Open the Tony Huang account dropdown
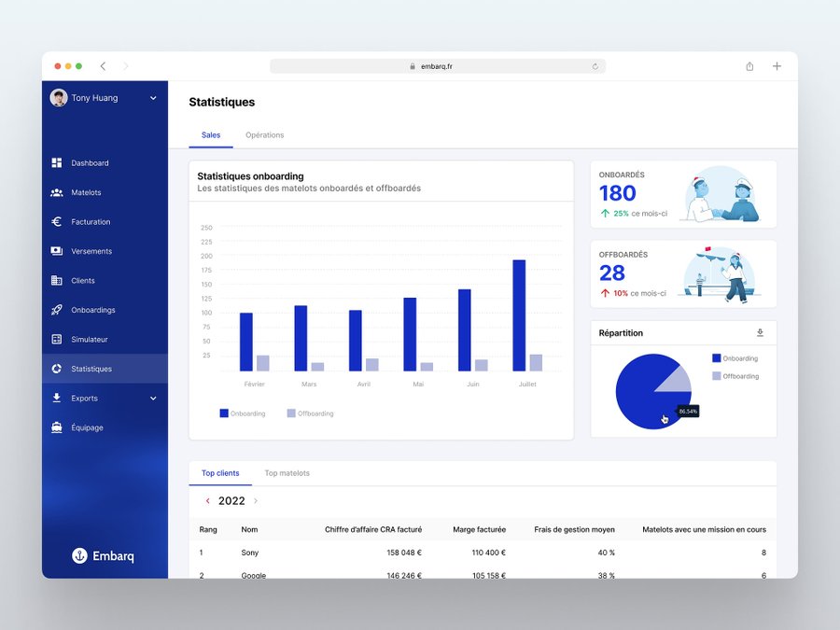This screenshot has width=840, height=630. tap(153, 98)
